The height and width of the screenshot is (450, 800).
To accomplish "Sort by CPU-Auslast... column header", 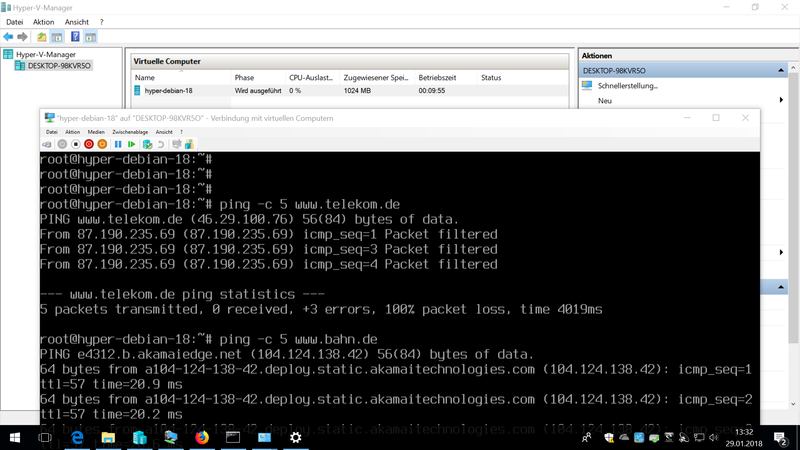I will tap(313, 78).
